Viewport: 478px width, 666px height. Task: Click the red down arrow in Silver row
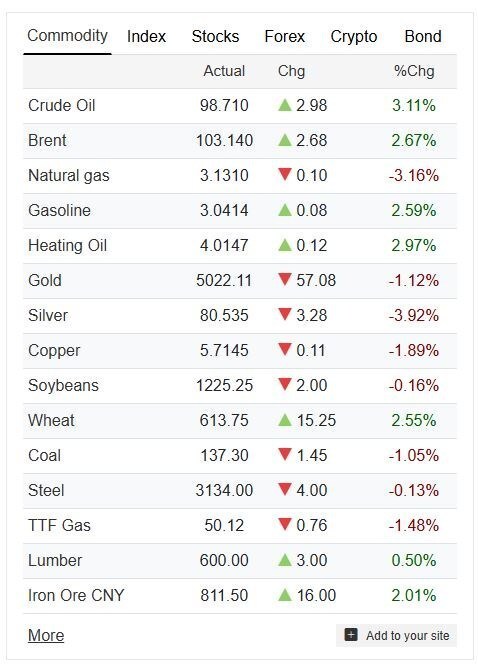pos(285,314)
